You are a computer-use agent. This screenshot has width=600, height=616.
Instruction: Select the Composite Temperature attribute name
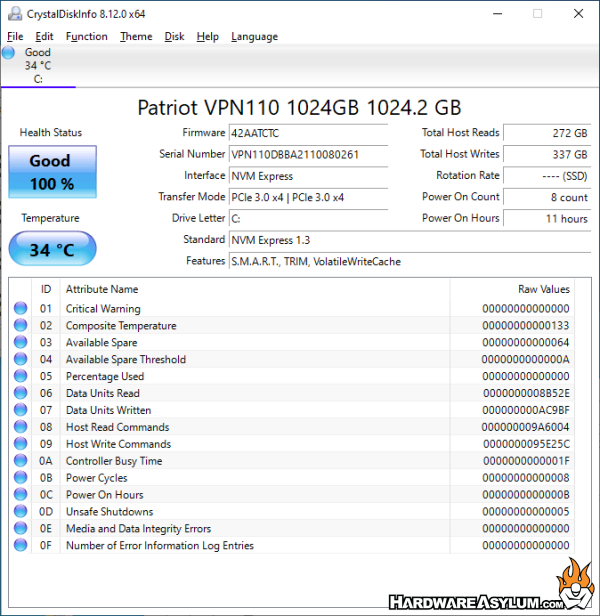(x=121, y=326)
